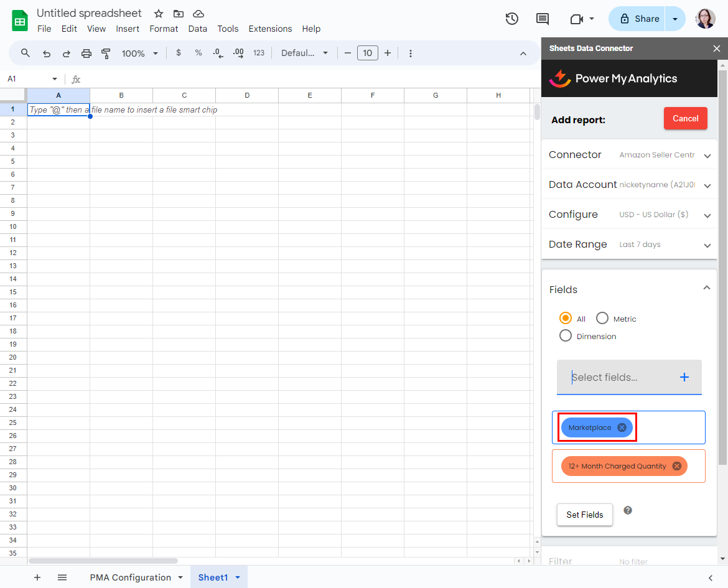Expand the Connector section
Viewport: 728px width, 588px height.
tap(707, 156)
